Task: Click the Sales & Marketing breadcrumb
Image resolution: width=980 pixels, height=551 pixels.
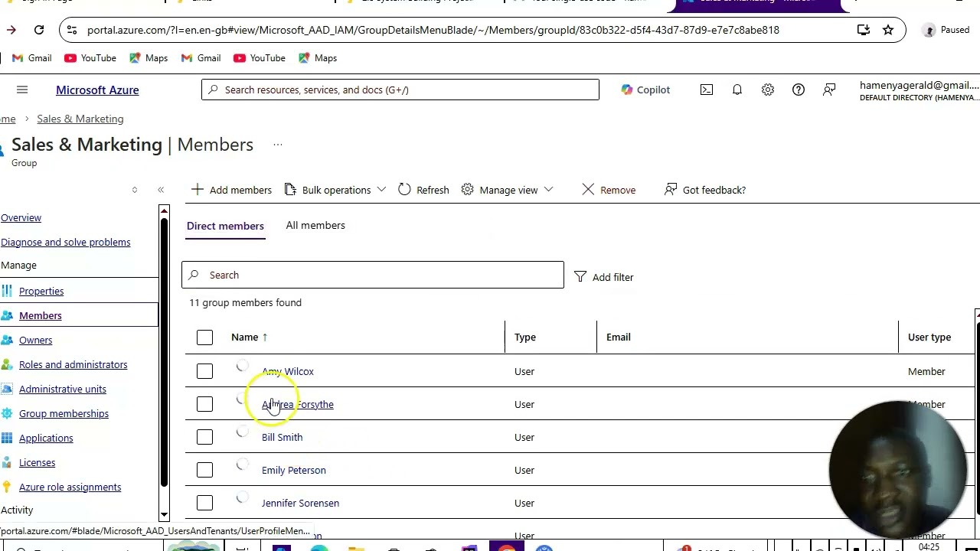Action: 80,119
